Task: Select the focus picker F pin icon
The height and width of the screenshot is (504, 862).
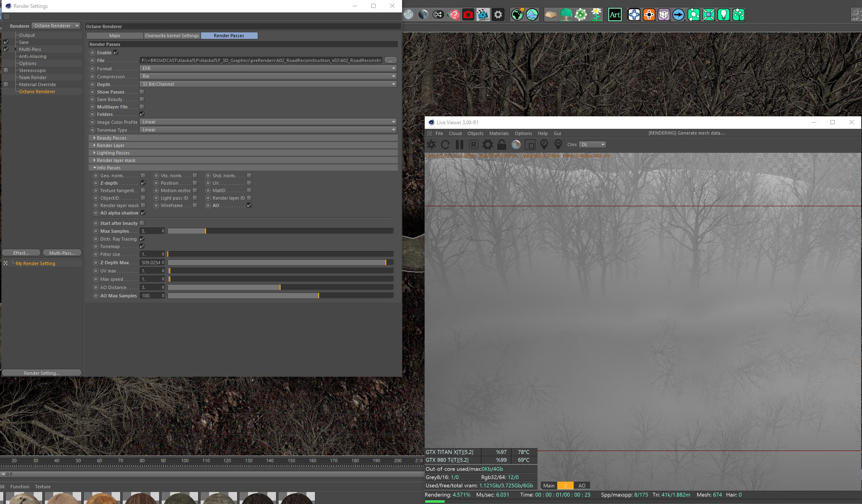Action: click(544, 145)
